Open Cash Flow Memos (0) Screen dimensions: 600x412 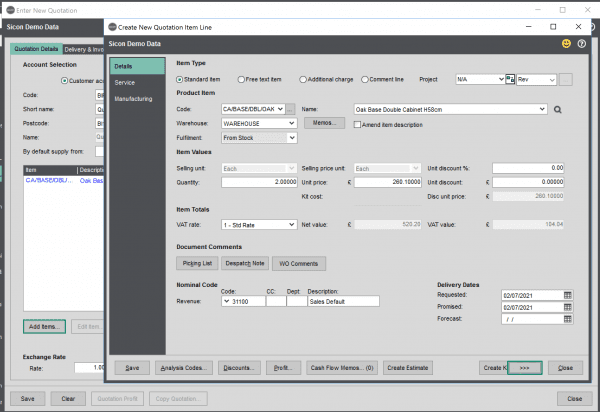pyautogui.click(x=342, y=368)
